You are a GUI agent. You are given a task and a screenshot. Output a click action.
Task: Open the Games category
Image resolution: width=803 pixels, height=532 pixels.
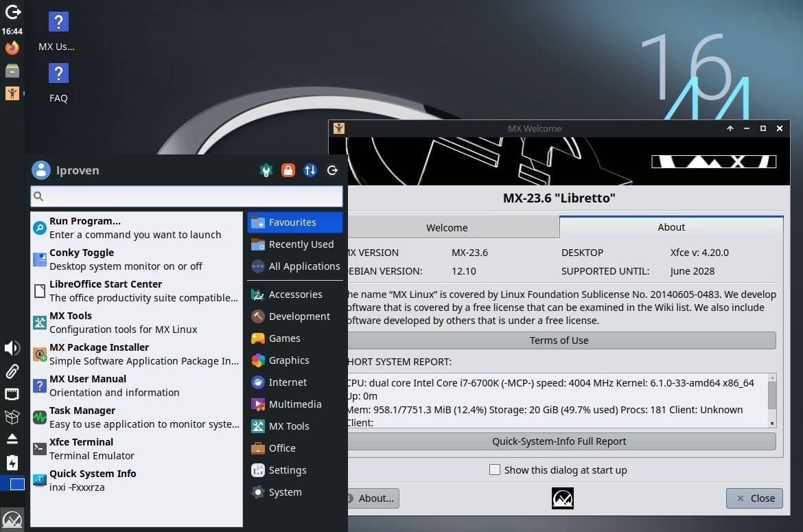pos(295,338)
